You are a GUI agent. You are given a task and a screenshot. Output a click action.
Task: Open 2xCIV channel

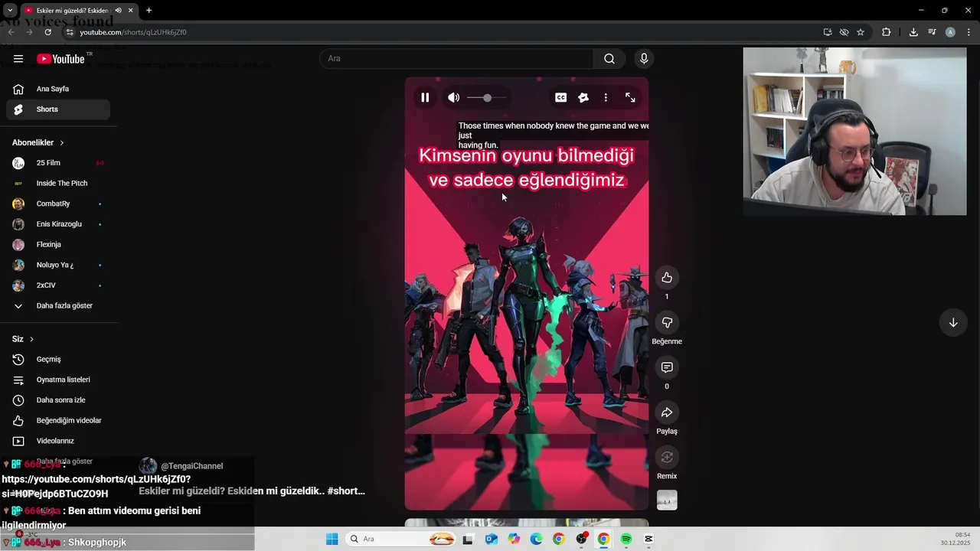58,285
